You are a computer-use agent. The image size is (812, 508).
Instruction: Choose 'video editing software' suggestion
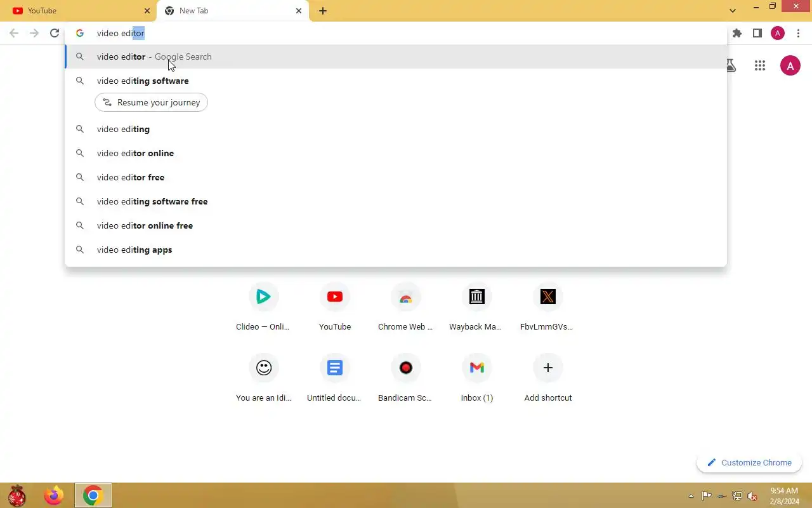(396, 81)
